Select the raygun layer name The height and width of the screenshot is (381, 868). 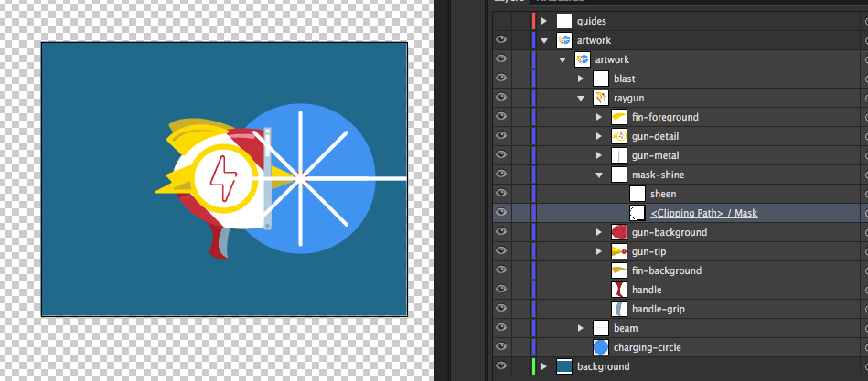pos(629,98)
